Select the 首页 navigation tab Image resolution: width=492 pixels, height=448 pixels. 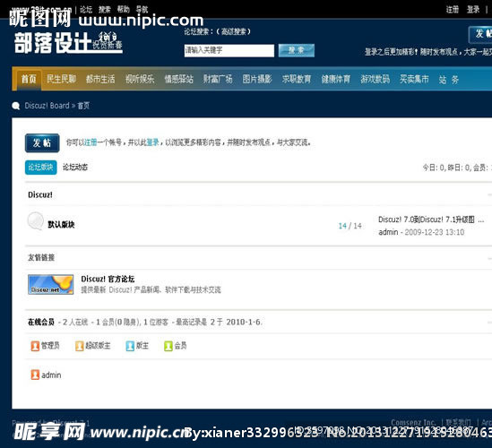(x=29, y=79)
